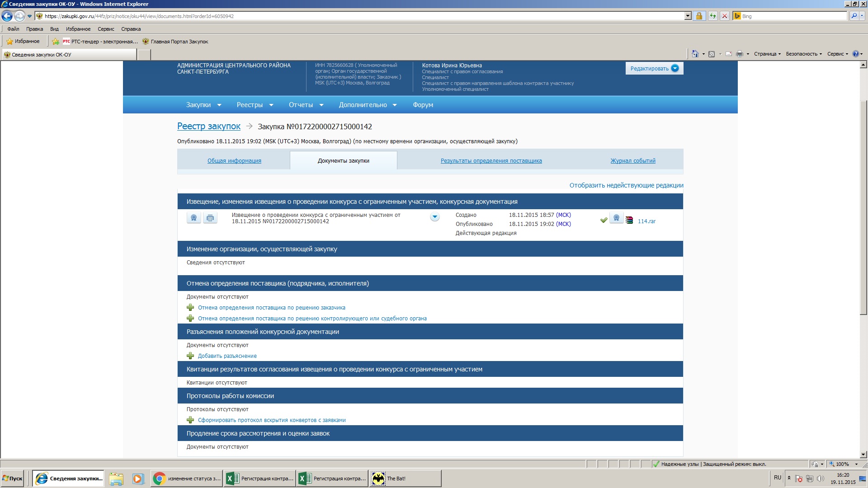
Task: Click the IE Home toolbar icon
Action: point(695,54)
